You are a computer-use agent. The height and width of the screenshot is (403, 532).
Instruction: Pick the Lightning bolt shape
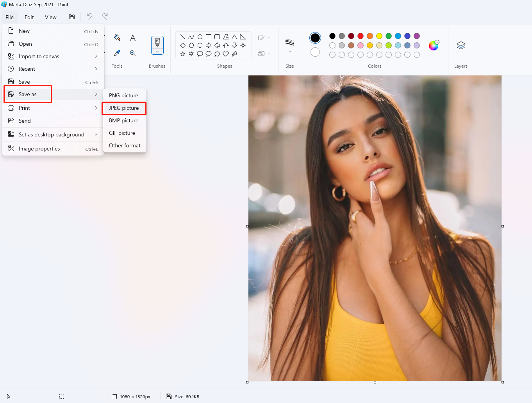pyautogui.click(x=234, y=54)
